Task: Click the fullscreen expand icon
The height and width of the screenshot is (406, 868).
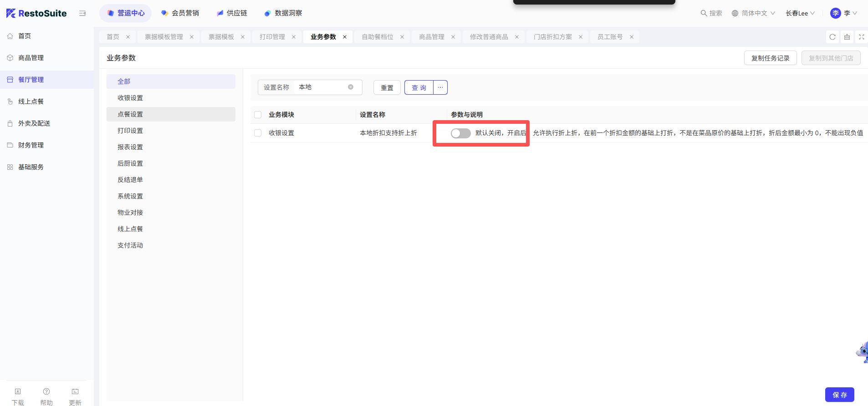Action: tap(861, 37)
